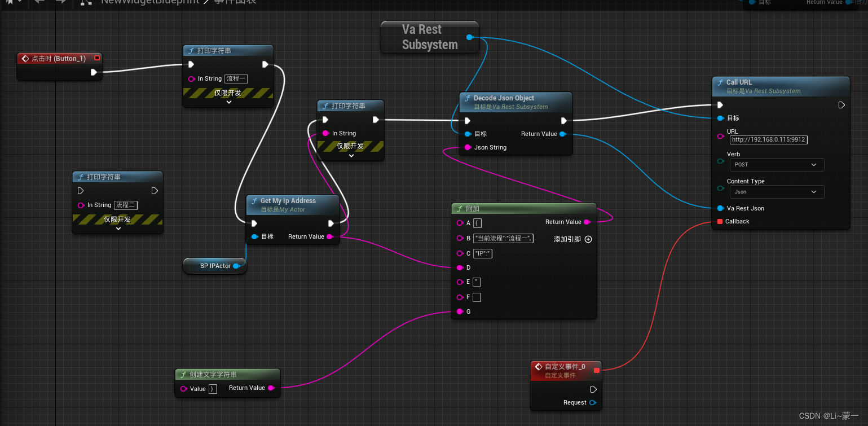Click the D pin on the 附加 node

(x=460, y=267)
